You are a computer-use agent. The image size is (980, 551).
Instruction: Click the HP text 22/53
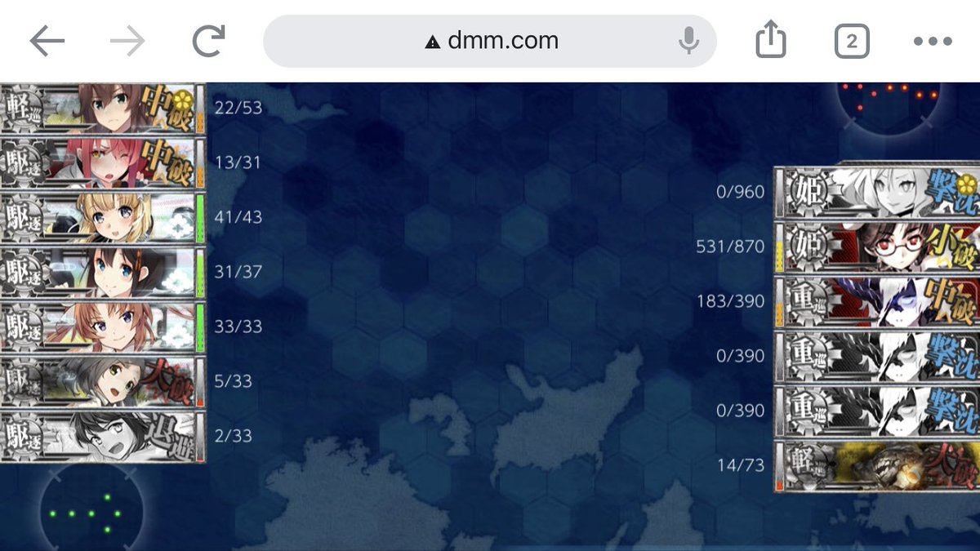pyautogui.click(x=238, y=108)
